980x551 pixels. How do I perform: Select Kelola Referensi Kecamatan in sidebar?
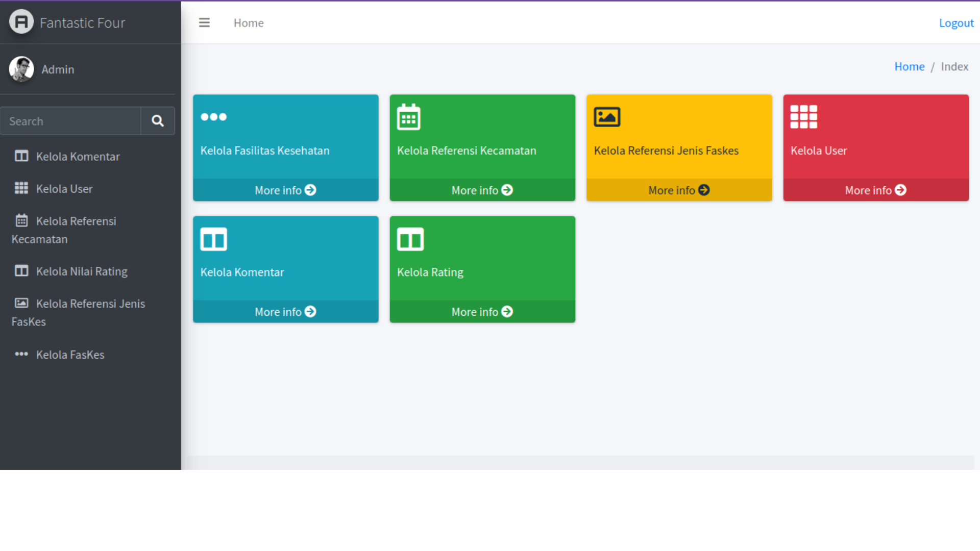point(76,221)
